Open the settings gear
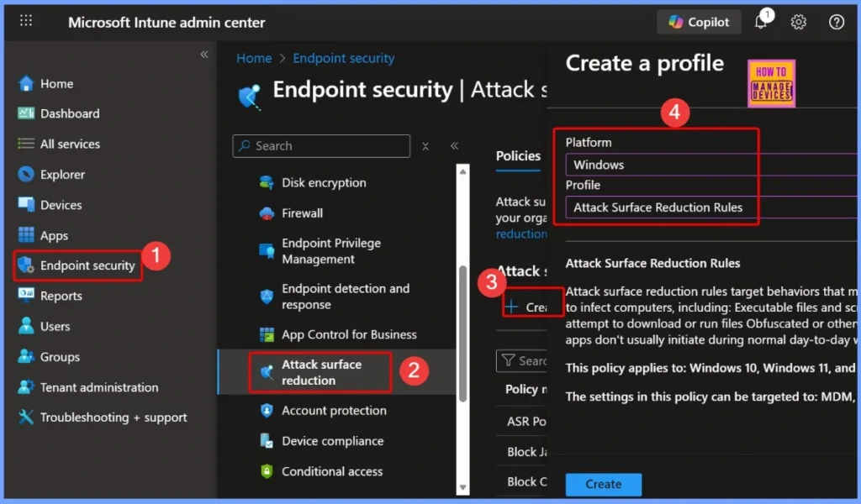861x504 pixels. click(798, 22)
